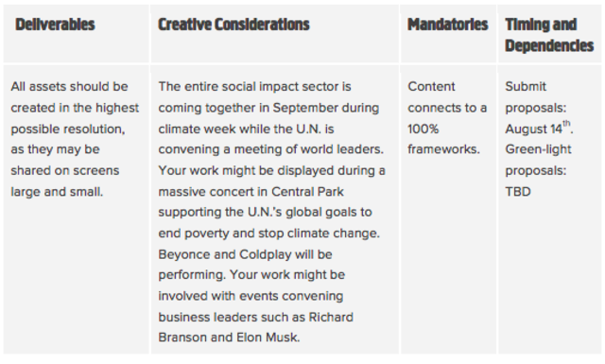Viewport: 605px width, 364px height.
Task: Select the 'shared on screens' line
Action: pyautogui.click(x=65, y=170)
